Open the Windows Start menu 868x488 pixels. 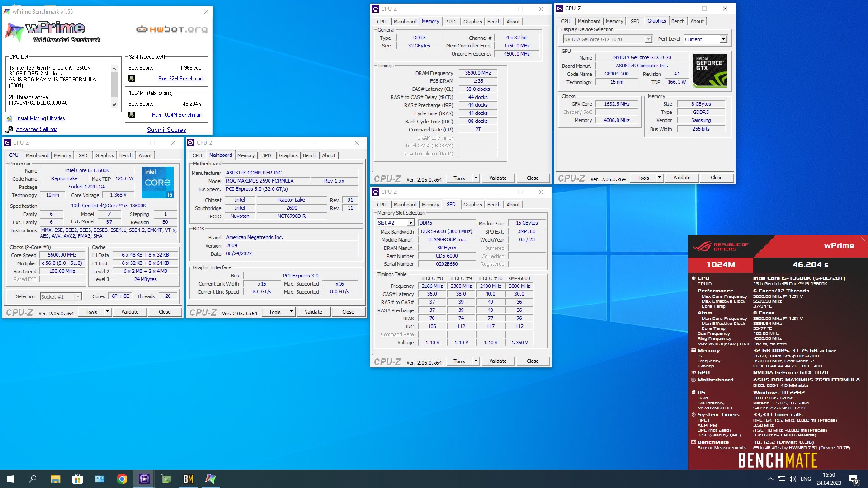[11, 479]
